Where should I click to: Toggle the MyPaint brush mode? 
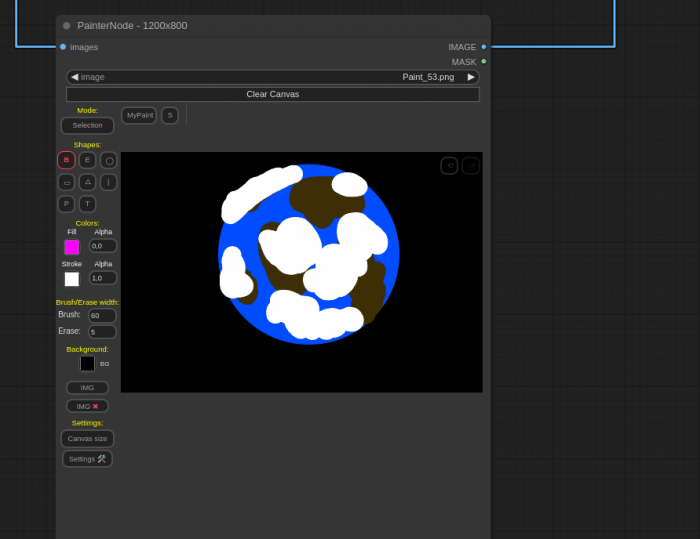pyautogui.click(x=139, y=116)
